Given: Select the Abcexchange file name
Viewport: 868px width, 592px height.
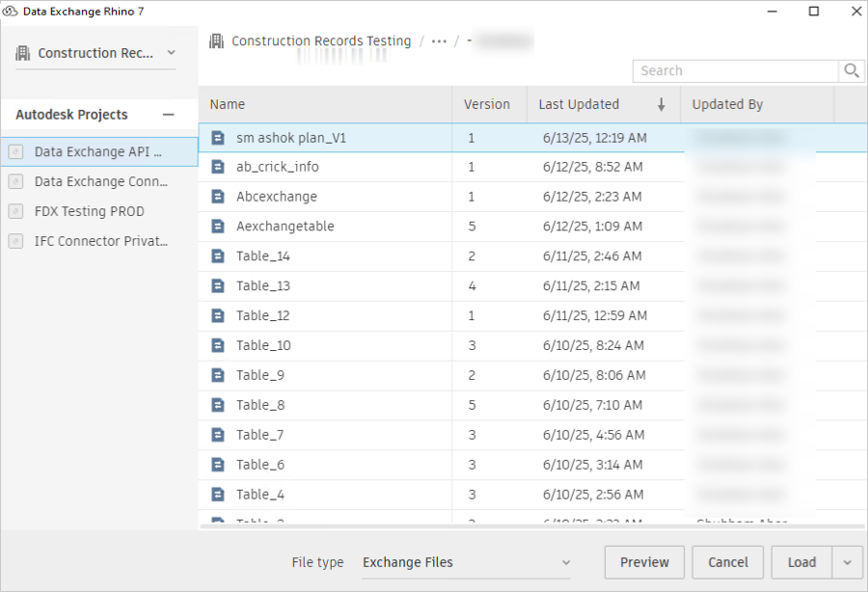Looking at the screenshot, I should point(277,197).
